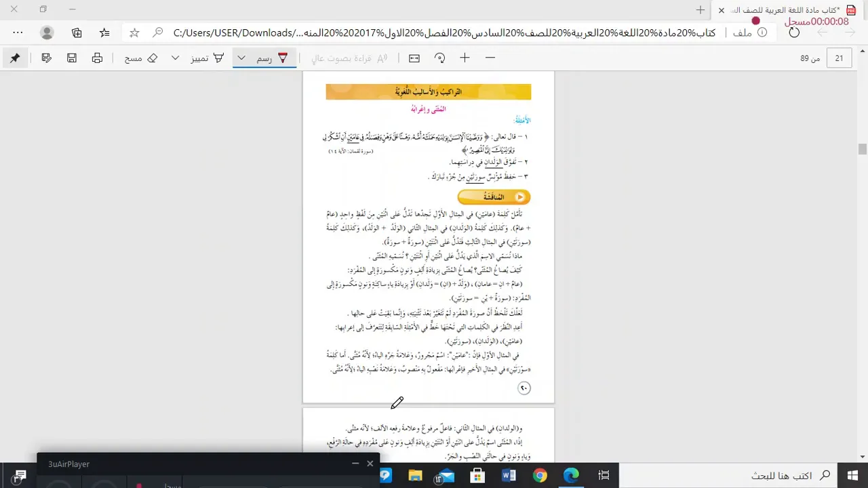Refresh the page
This screenshot has width=868, height=488.
coord(795,33)
